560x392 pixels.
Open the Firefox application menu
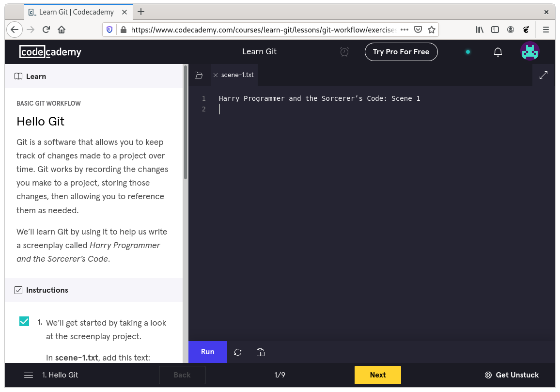(546, 30)
